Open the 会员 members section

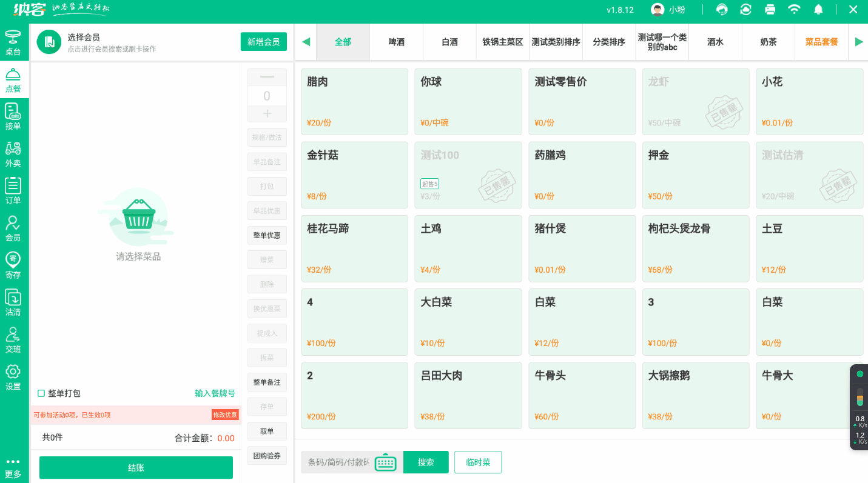click(x=13, y=227)
